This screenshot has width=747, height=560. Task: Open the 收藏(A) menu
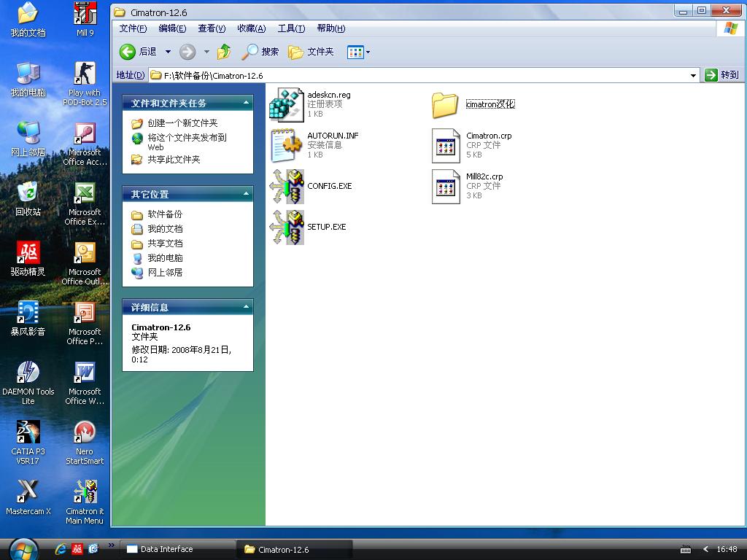[252, 28]
